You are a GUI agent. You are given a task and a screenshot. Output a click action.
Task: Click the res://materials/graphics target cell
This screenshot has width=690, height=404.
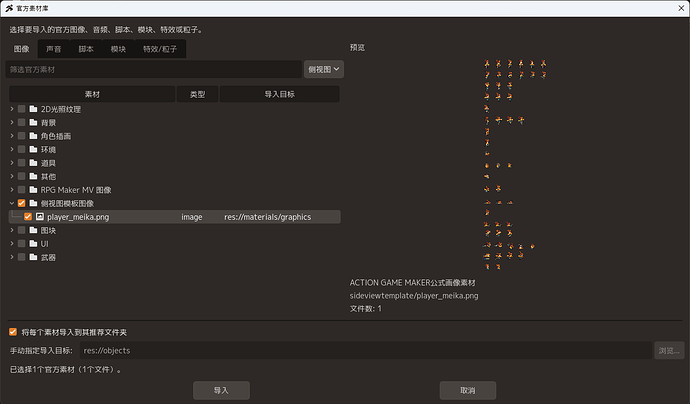point(268,217)
